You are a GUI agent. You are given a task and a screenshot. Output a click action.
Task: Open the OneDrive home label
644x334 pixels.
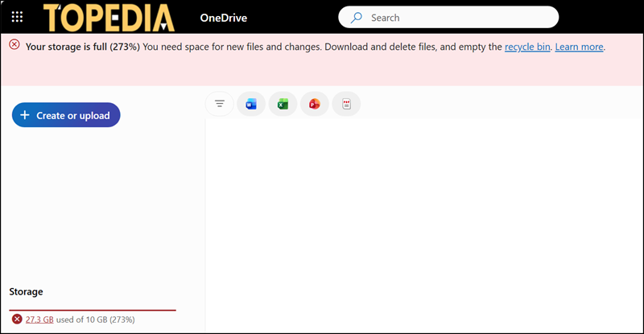point(224,18)
